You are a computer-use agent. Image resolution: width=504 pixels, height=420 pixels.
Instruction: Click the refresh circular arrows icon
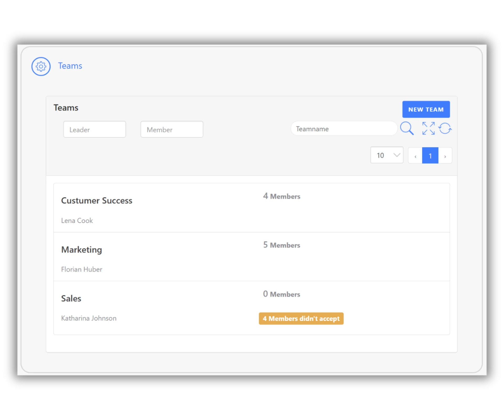(x=445, y=128)
